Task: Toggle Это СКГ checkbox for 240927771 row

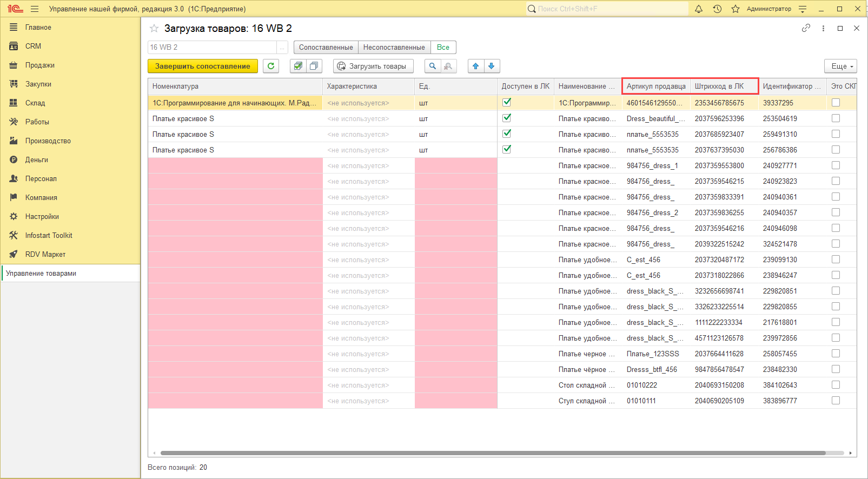Action: click(836, 165)
